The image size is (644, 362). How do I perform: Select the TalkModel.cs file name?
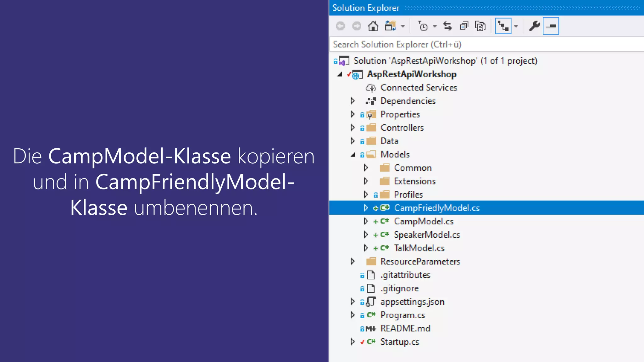click(x=419, y=248)
